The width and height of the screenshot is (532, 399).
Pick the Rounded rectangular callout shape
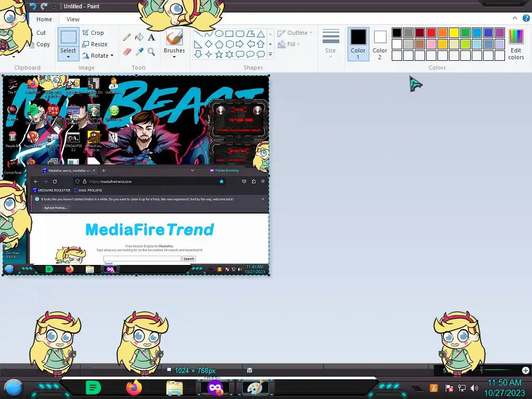click(x=240, y=54)
